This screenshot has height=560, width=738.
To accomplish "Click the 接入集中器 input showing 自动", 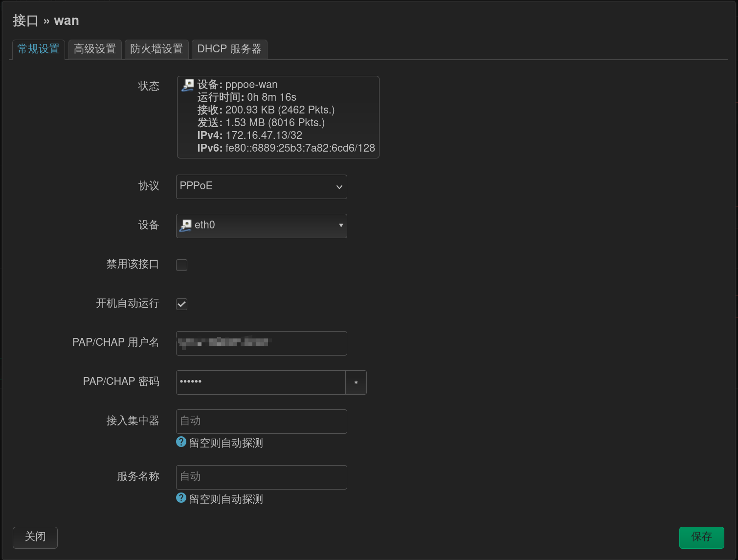I will [261, 421].
